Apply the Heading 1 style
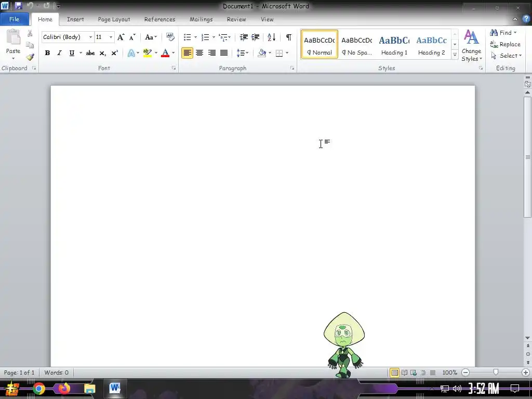532x399 pixels. (x=394, y=45)
